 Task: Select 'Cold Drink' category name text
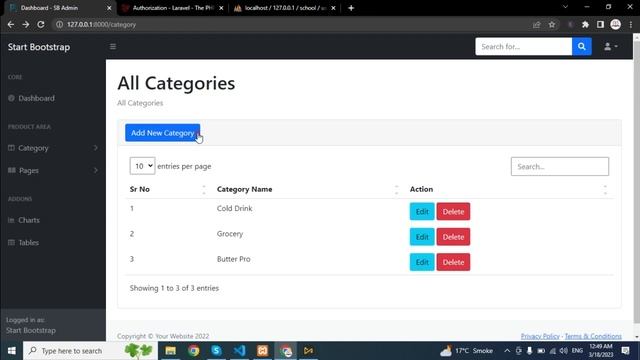point(234,208)
